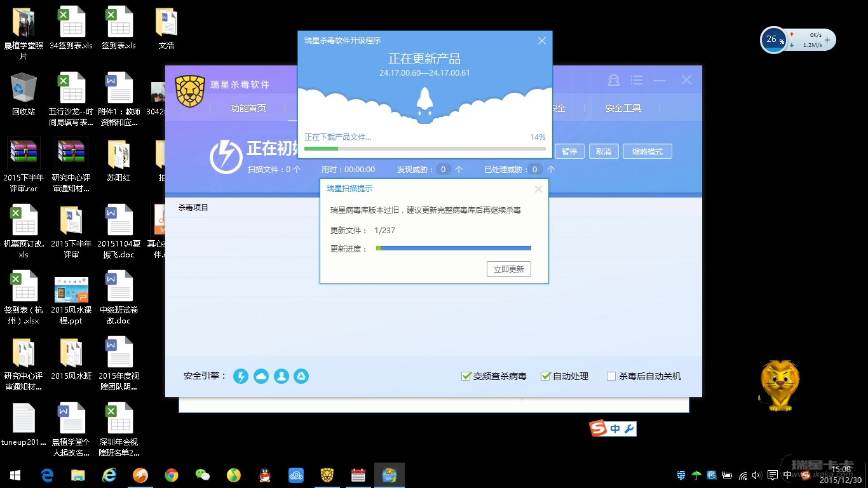Switch to the 安全工具 tab

(623, 109)
